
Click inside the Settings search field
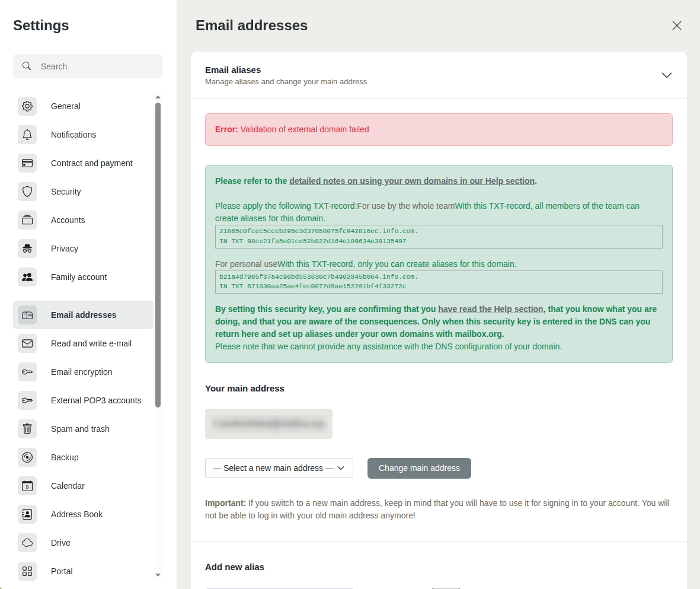(x=87, y=66)
